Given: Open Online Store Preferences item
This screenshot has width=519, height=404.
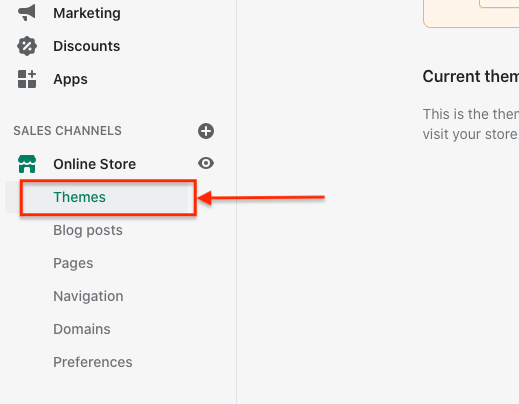Looking at the screenshot, I should click(93, 362).
